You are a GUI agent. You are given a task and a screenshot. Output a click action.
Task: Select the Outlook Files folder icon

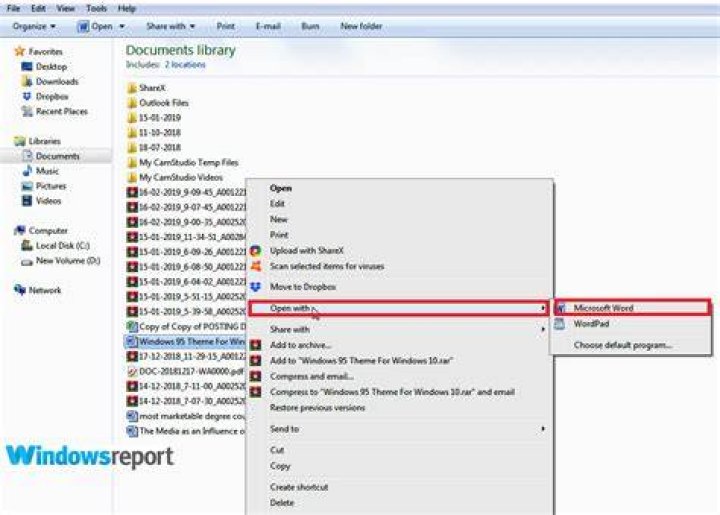(132, 103)
